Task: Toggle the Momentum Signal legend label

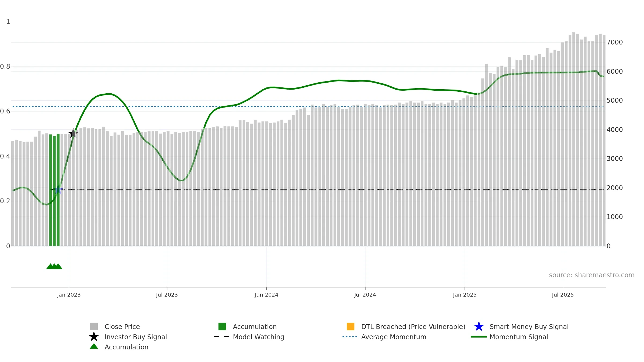Action: tap(519, 337)
